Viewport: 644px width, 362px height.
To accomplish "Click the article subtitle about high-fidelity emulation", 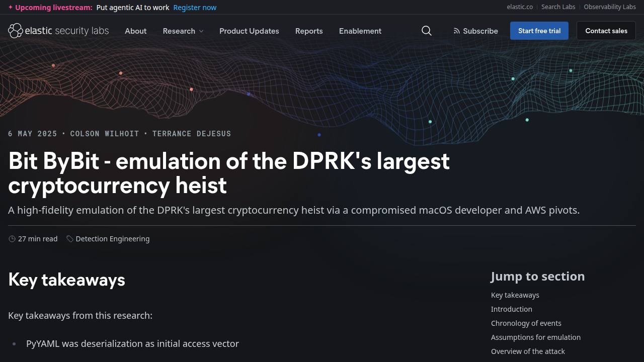I will coord(294,210).
